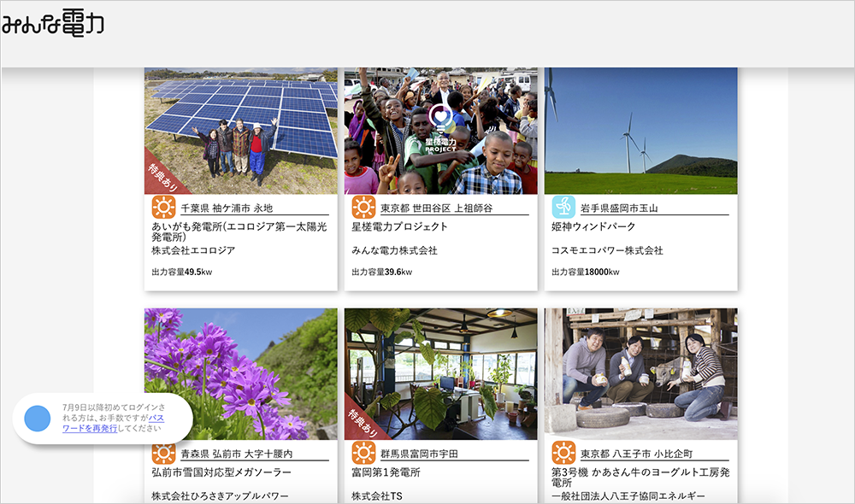855x504 pixels.
Task: Click company name 株式会社エコロジア
Action: pyautogui.click(x=193, y=250)
